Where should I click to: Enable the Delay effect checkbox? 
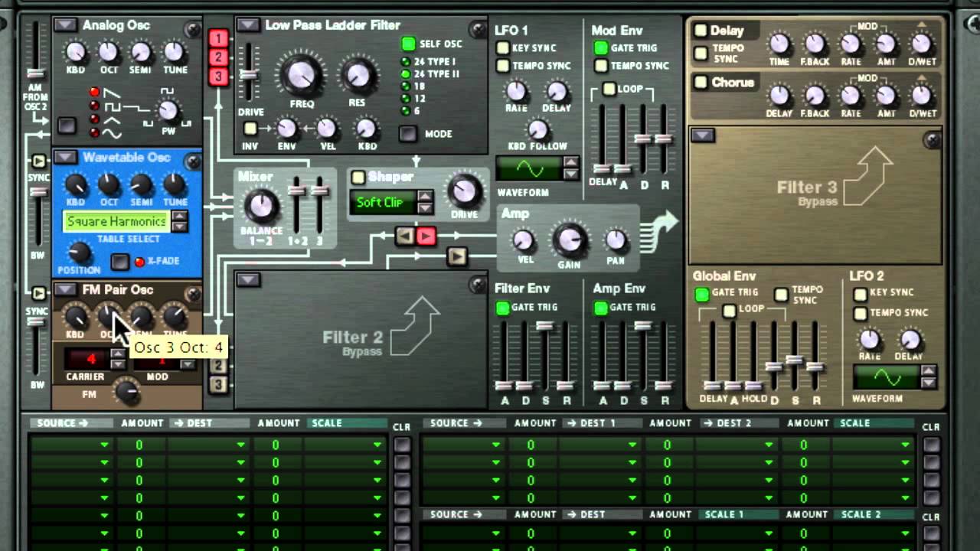[701, 31]
